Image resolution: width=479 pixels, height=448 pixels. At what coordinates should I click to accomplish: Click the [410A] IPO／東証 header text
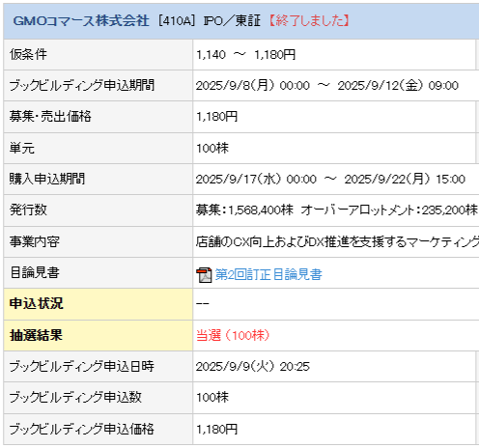click(x=210, y=21)
